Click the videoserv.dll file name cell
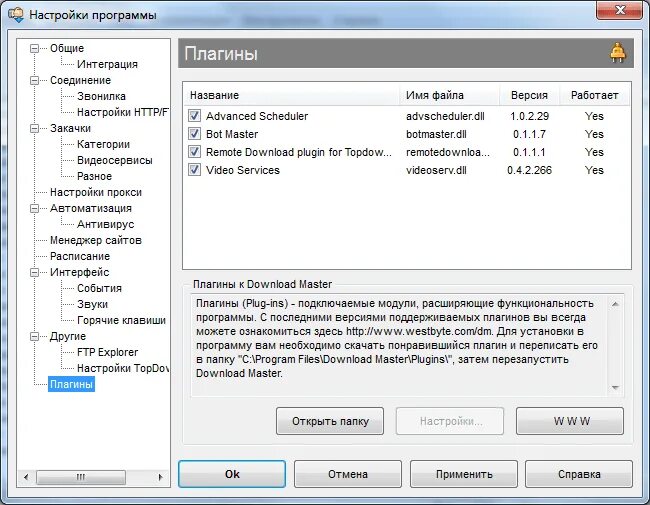 [x=436, y=170]
